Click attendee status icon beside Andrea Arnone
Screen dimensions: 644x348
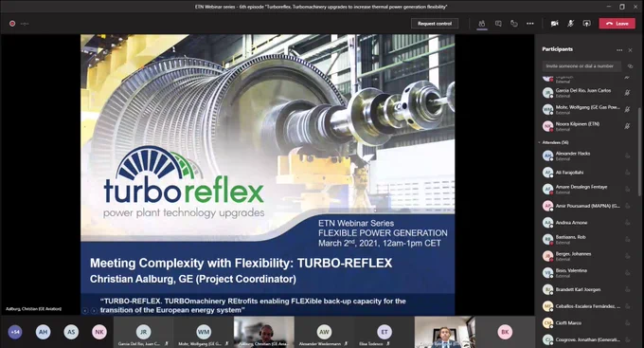coord(627,223)
